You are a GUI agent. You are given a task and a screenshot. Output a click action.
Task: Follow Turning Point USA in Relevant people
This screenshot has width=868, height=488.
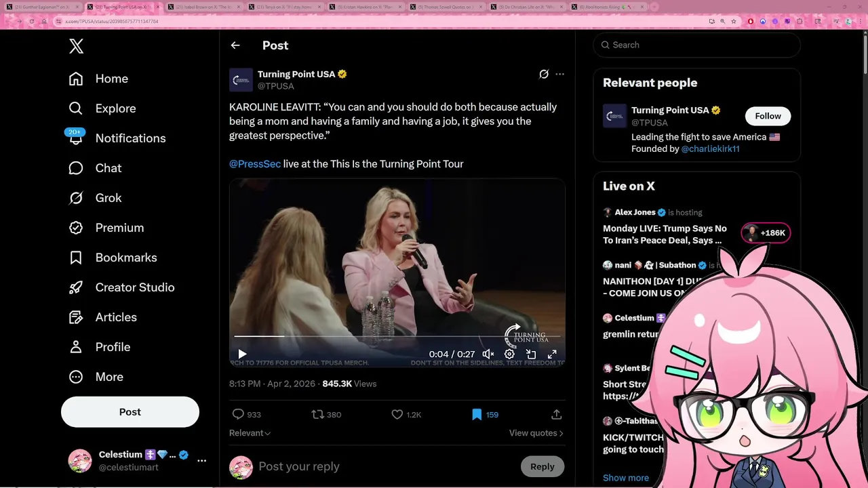click(x=768, y=116)
